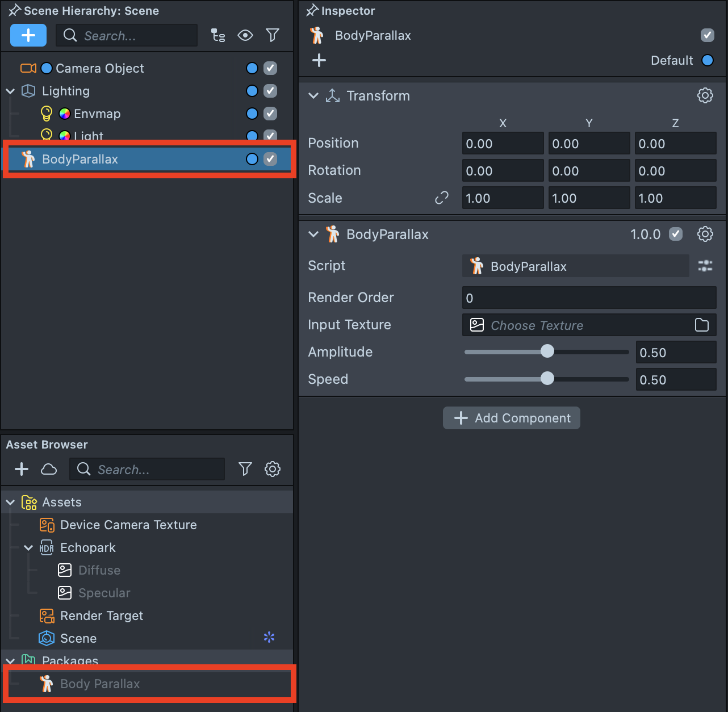Open BodyParallax component settings gear

point(705,234)
